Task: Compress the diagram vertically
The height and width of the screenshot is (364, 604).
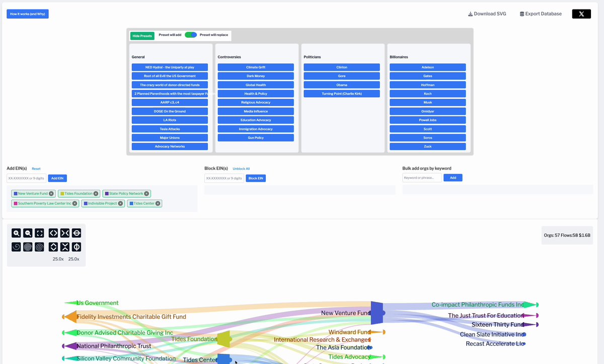Action: [65, 247]
